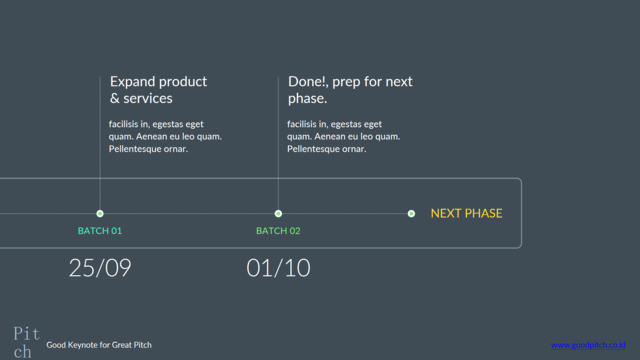The image size is (640, 360).
Task: Click timeline line between BATCH 02 and NEXT PHASE
Action: (x=345, y=213)
